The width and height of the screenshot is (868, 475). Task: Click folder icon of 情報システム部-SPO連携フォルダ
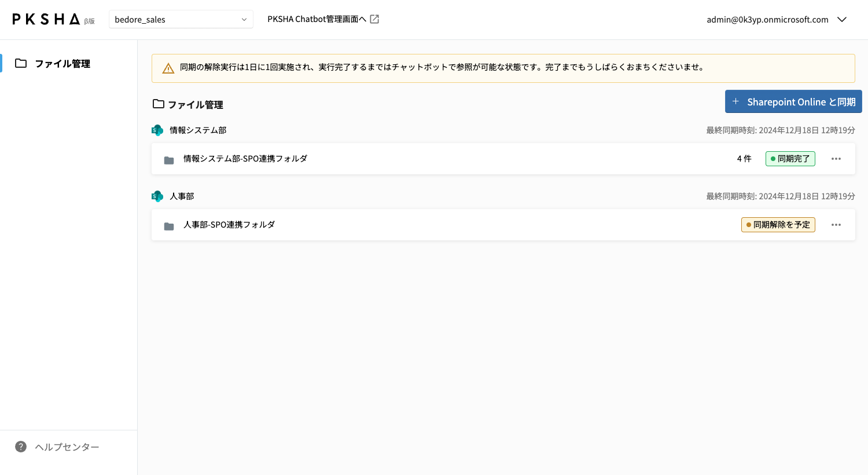(x=169, y=160)
